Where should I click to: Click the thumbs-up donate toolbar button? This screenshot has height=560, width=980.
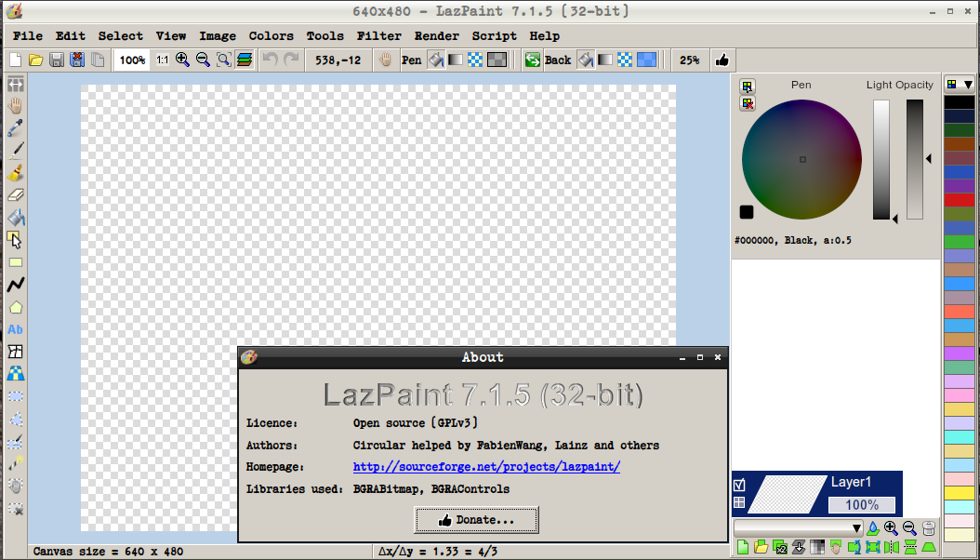(x=722, y=60)
